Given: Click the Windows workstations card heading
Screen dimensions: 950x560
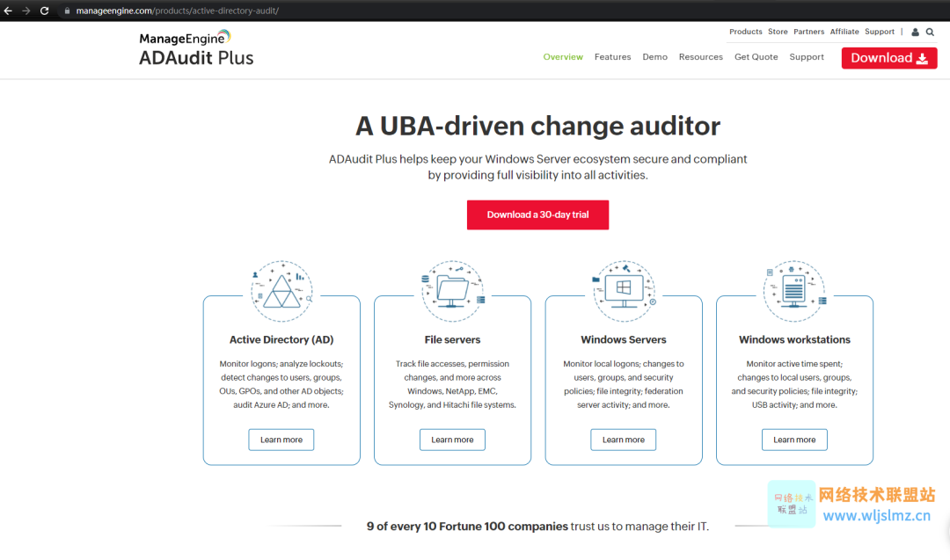Looking at the screenshot, I should click(794, 339).
